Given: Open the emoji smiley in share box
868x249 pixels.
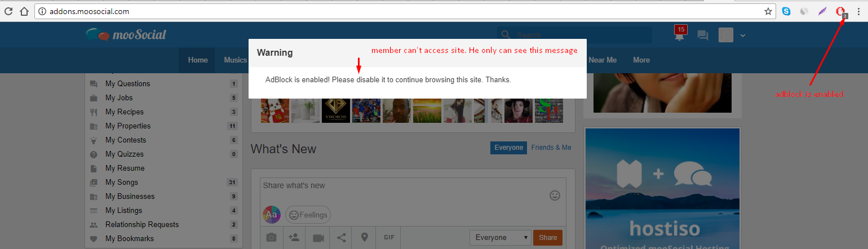Looking at the screenshot, I should (555, 195).
